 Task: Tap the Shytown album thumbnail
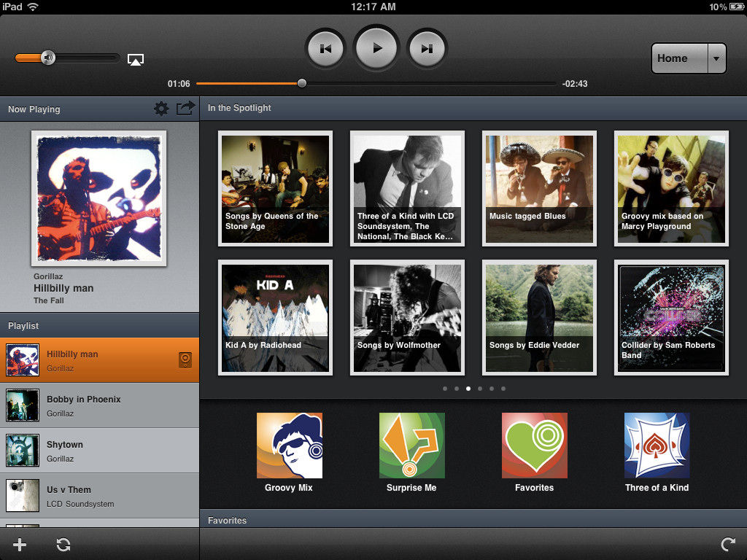[23, 451]
